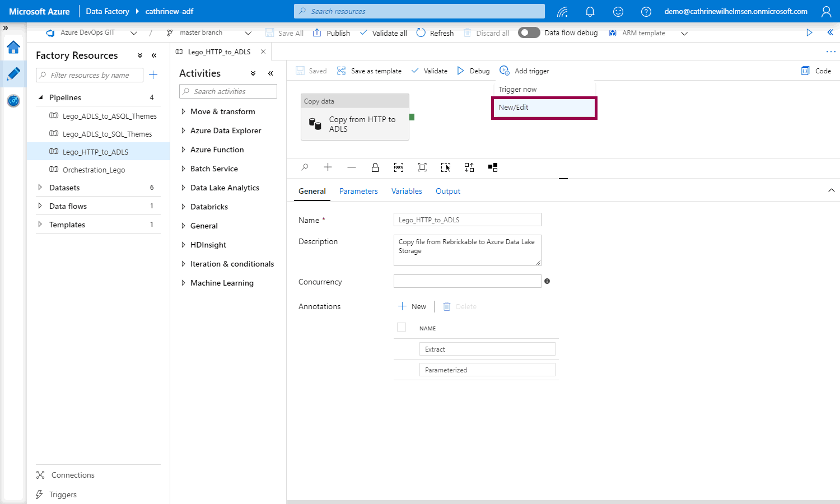Click the Validate all button

click(384, 33)
